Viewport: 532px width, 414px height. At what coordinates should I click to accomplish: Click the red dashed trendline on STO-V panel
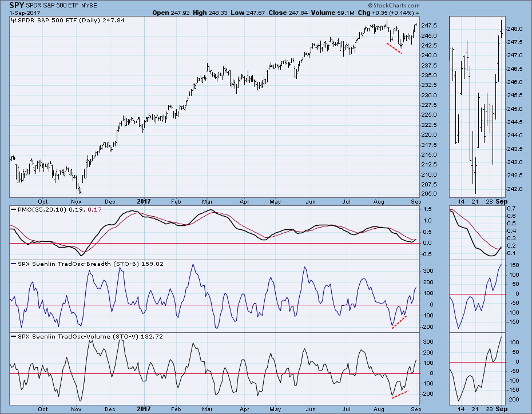pos(400,395)
